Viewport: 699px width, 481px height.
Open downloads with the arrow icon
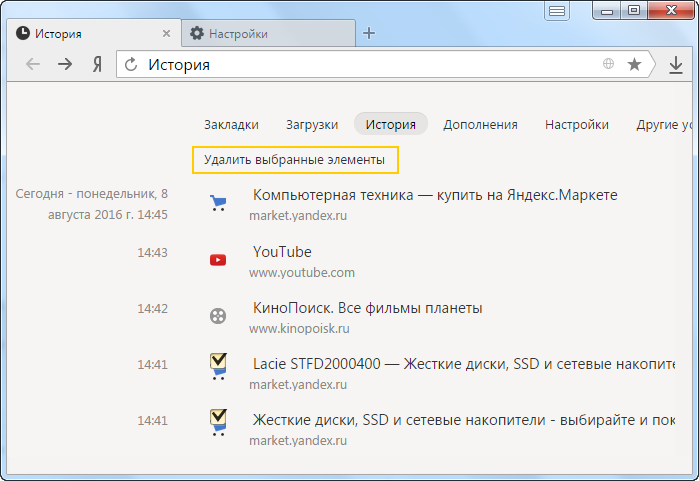click(676, 65)
